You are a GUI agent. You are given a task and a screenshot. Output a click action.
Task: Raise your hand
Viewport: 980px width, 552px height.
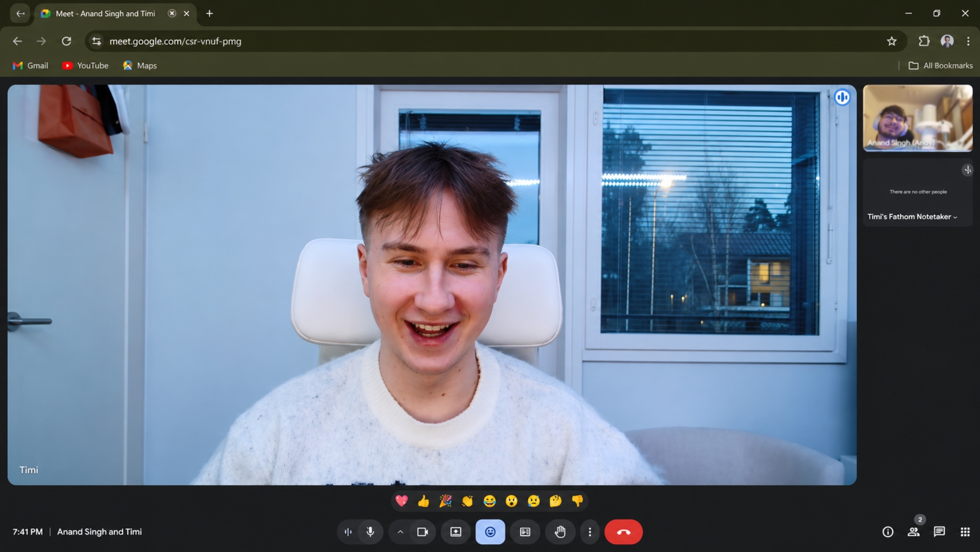pos(560,532)
